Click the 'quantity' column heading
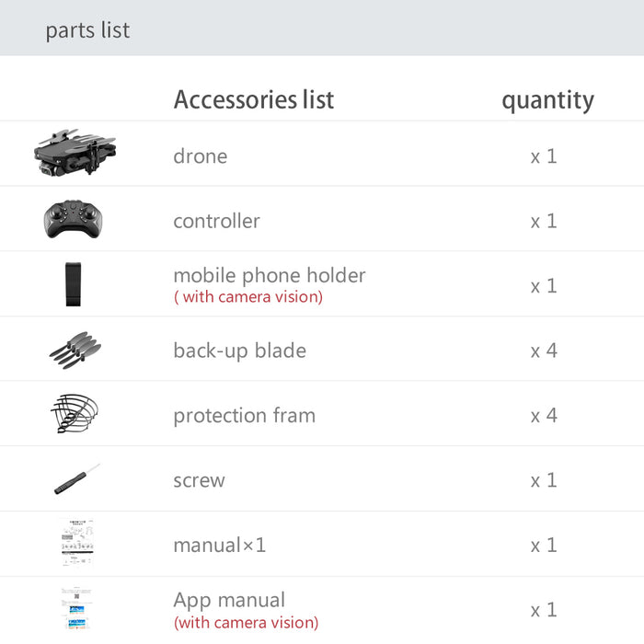 point(547,99)
